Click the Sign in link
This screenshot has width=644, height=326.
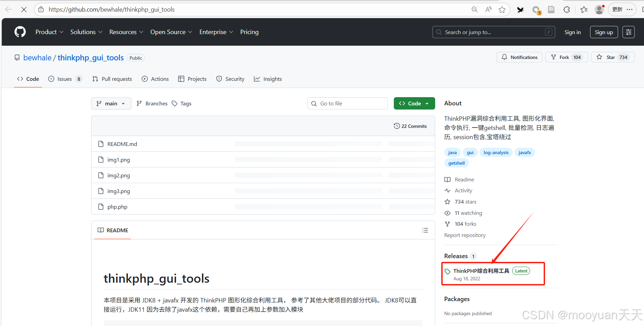(x=572, y=32)
